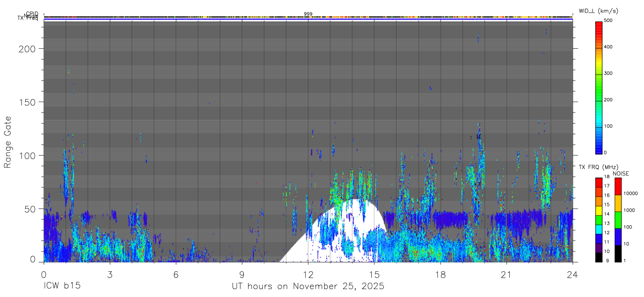Click the orange 15–16 MHz TX FRQ swatch
The height and width of the screenshot is (297, 644).
coord(599,201)
